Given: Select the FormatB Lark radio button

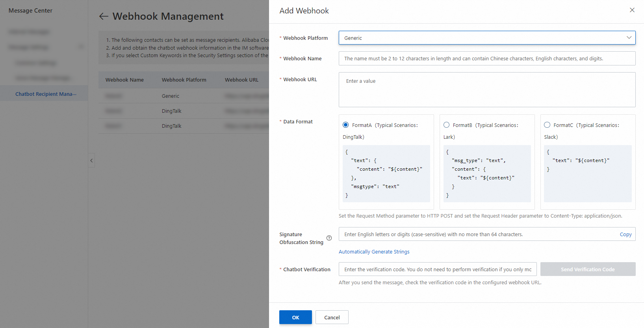Looking at the screenshot, I should [447, 125].
